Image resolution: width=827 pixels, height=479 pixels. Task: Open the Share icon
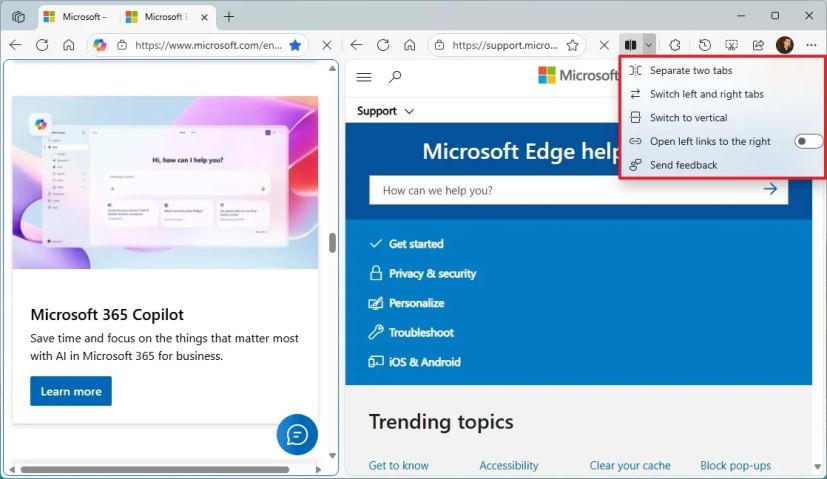point(758,45)
